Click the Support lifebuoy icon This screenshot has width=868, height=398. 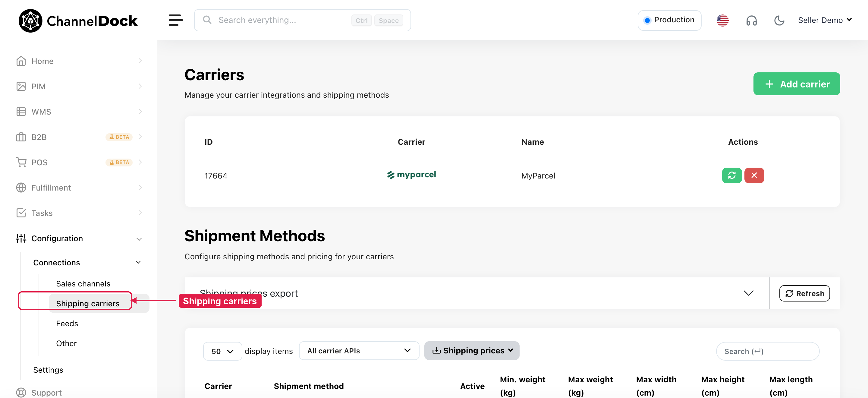(x=21, y=393)
